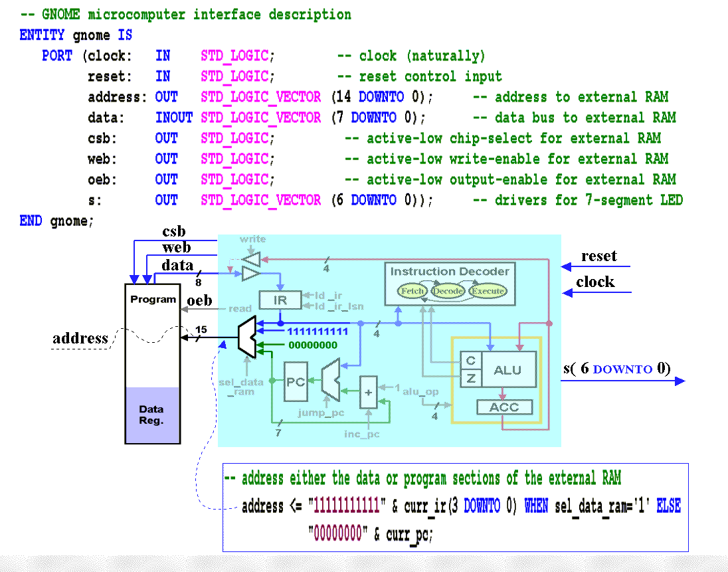This screenshot has width=728, height=572.
Task: Click the Z flag box
Action: click(471, 379)
